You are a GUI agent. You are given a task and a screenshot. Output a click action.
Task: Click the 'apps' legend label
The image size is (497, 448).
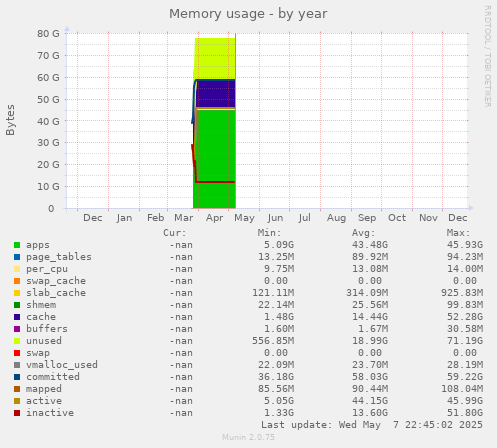(x=38, y=245)
